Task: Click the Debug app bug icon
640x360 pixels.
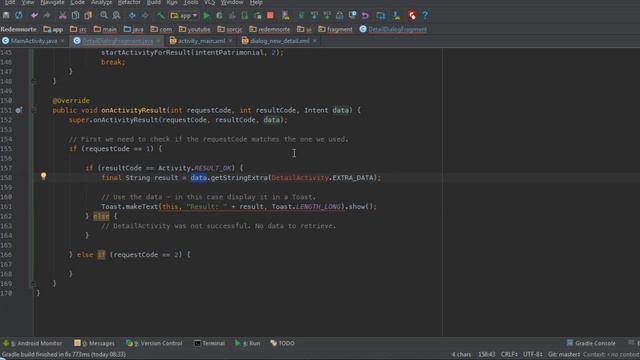Action: [x=219, y=16]
